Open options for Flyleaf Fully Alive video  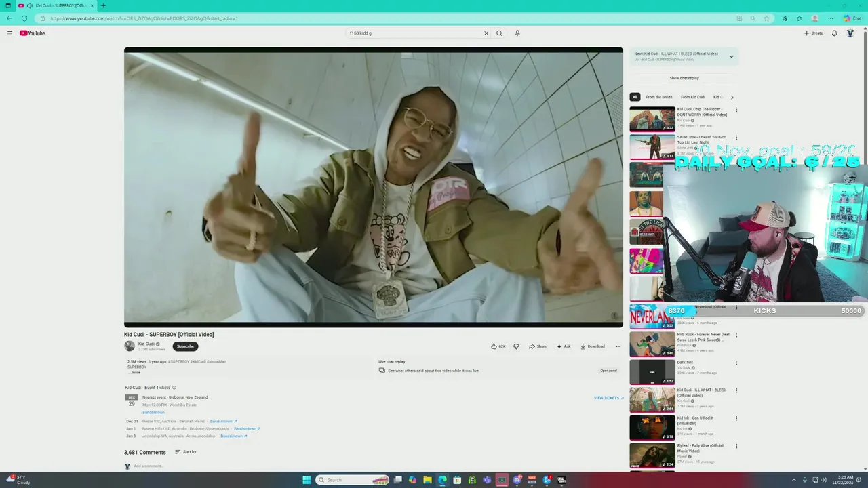pos(736,446)
